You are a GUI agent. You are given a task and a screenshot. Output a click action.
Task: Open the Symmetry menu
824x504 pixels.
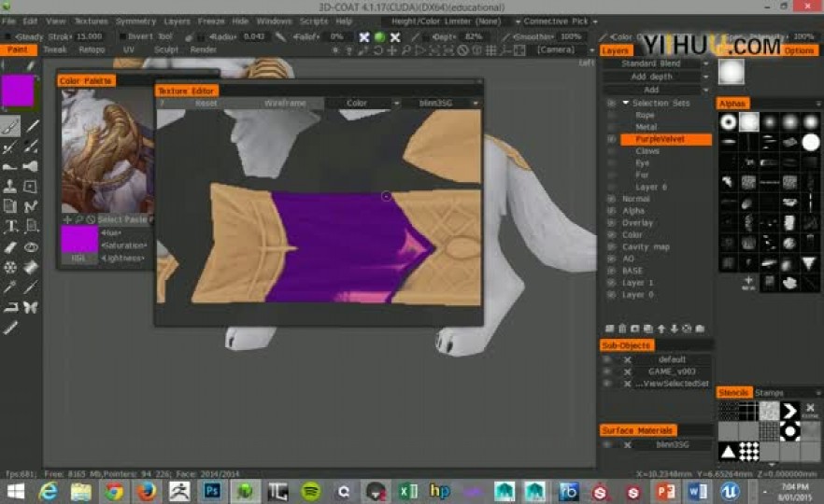point(135,21)
